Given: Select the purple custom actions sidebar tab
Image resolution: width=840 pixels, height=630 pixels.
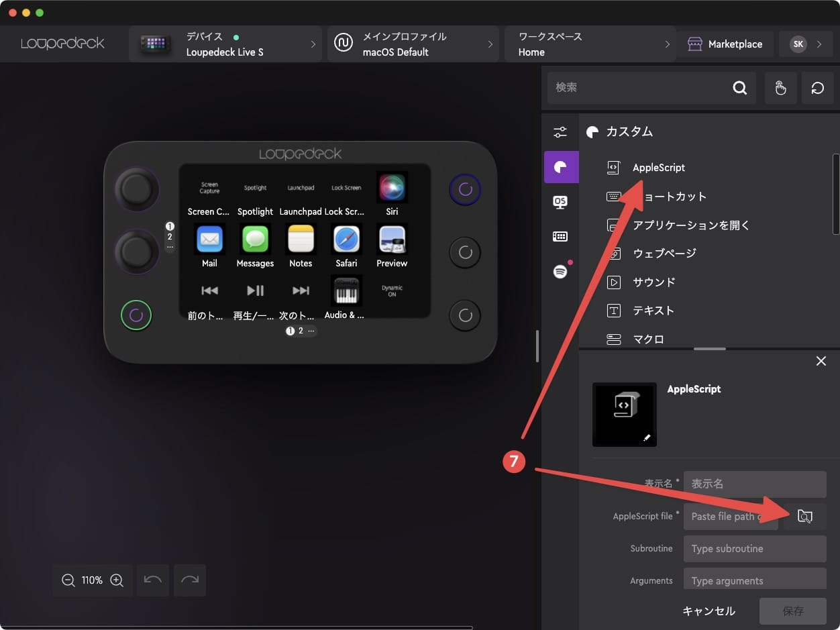Looking at the screenshot, I should tap(561, 167).
